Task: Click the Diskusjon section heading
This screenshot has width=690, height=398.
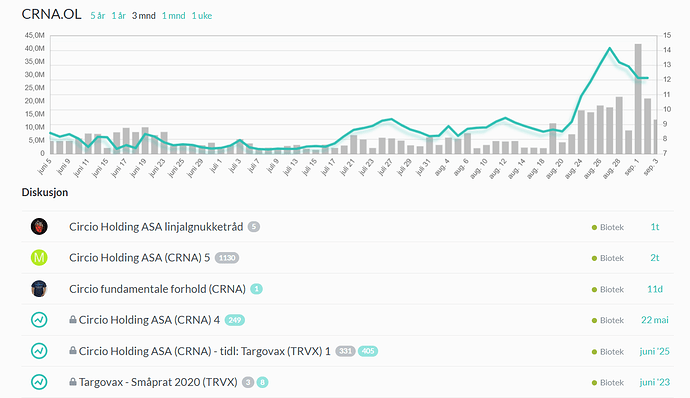Action: (45, 192)
